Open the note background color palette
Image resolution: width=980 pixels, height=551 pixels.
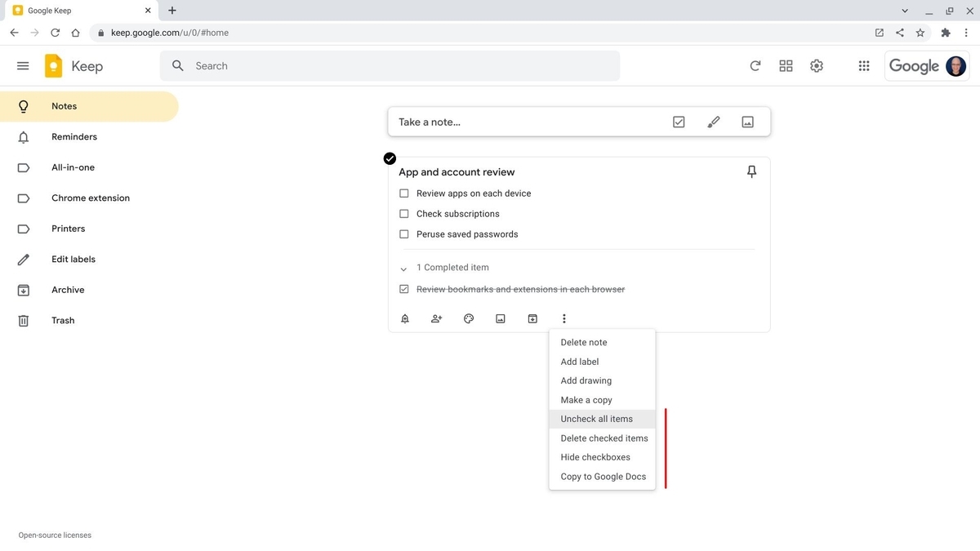point(468,318)
